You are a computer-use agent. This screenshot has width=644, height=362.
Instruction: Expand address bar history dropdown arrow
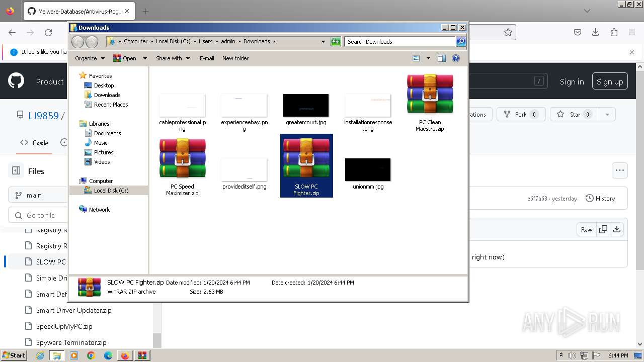323,42
